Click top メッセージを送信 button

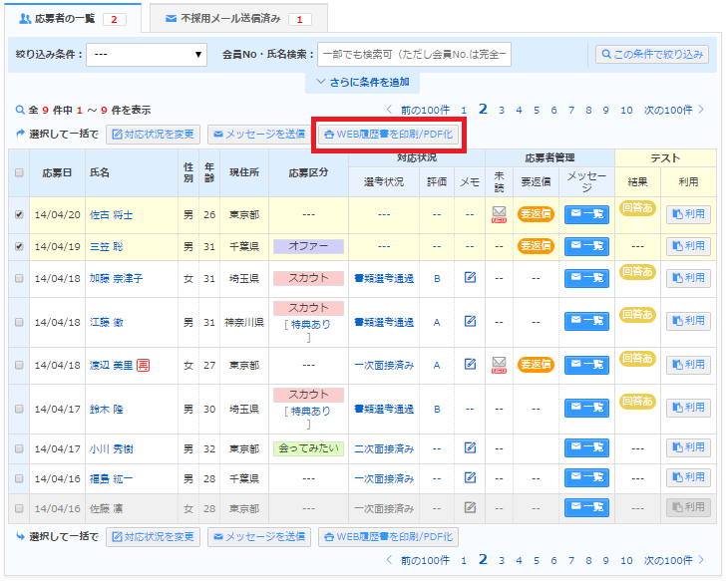pos(259,135)
